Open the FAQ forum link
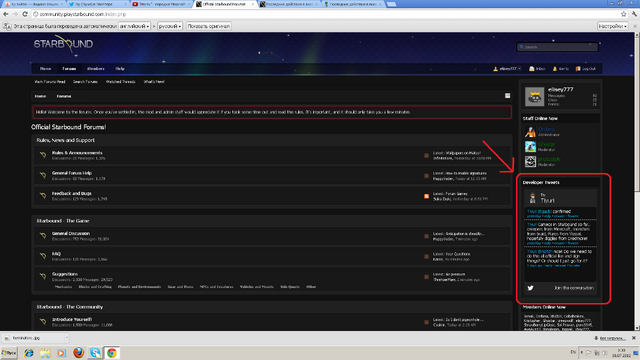The height and width of the screenshot is (360, 640). pyautogui.click(x=56, y=253)
